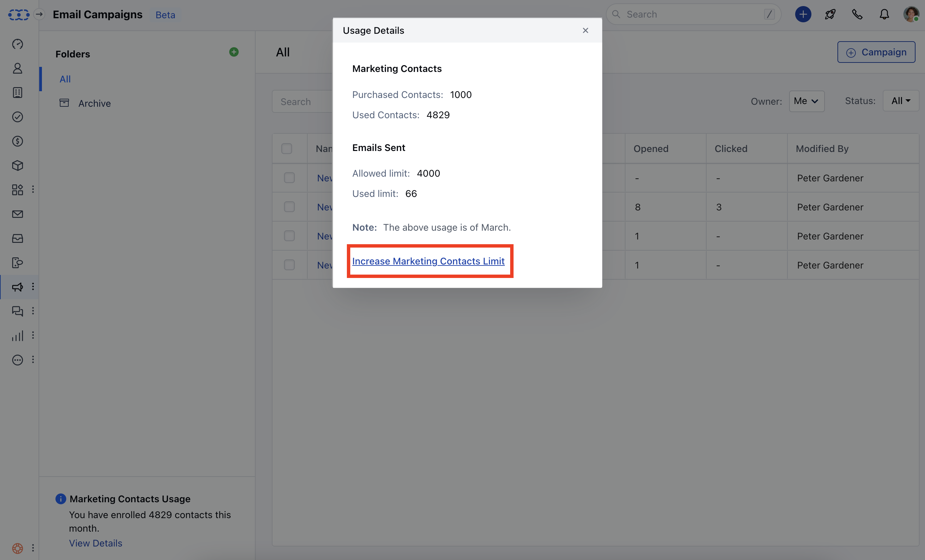Click the Email envelope sidebar icon

(x=17, y=214)
